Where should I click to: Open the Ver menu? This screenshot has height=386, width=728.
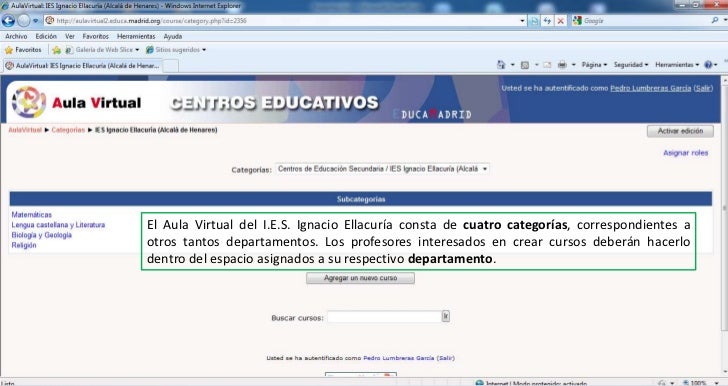70,36
